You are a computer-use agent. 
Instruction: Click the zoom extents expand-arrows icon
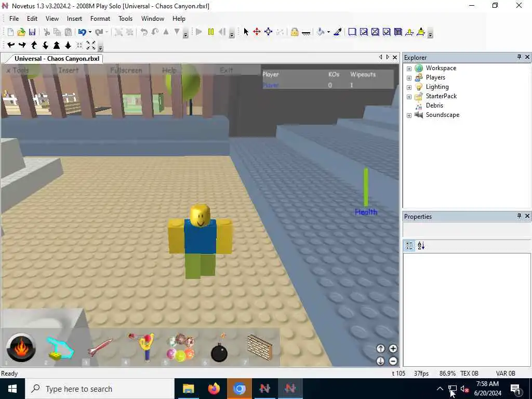91,45
